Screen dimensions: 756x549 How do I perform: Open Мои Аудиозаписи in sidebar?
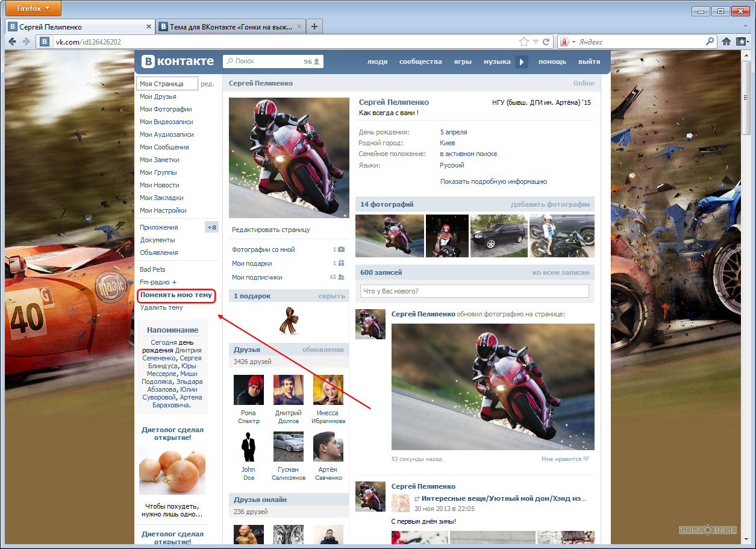[166, 134]
